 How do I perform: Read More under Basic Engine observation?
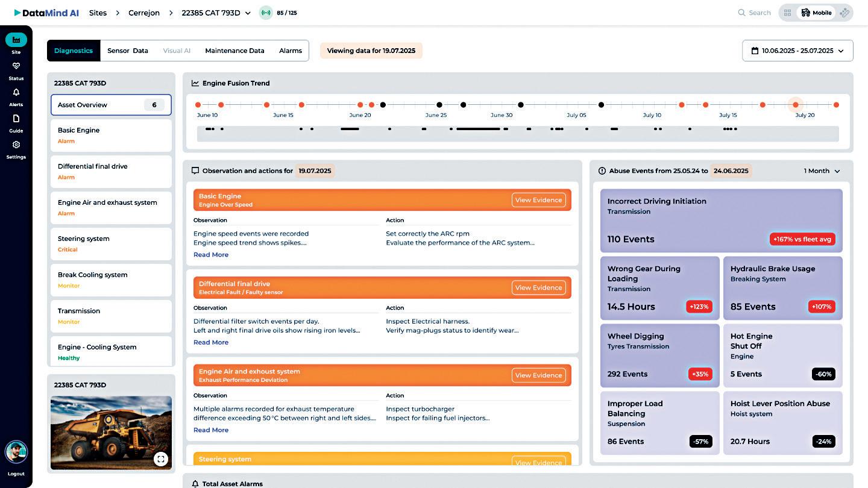pyautogui.click(x=211, y=255)
